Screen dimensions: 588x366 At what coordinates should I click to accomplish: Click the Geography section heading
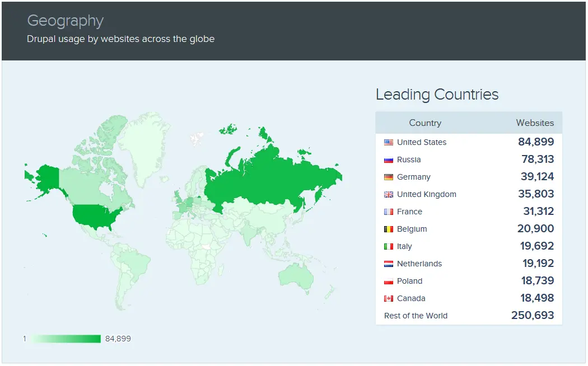65,21
